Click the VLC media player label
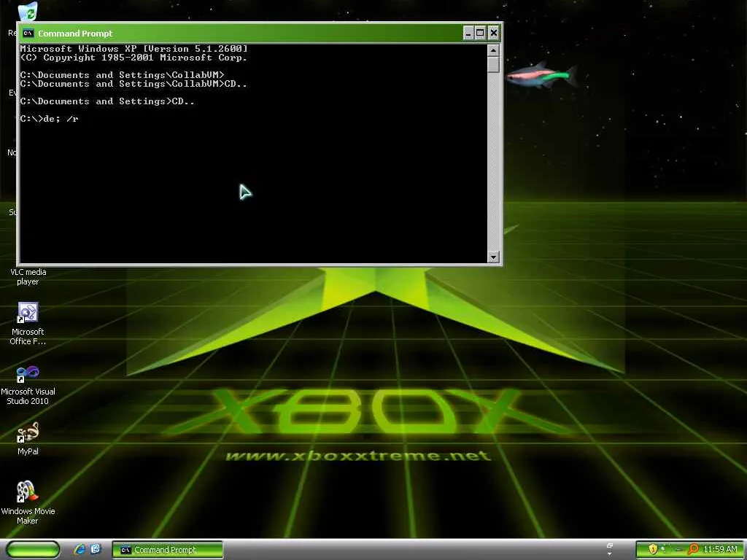Viewport: 747px width, 560px height. tap(28, 276)
